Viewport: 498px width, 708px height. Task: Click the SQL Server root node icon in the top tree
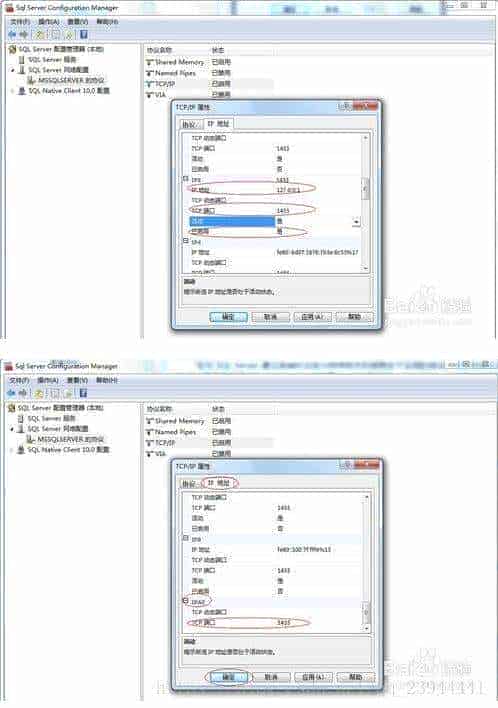click(x=12, y=49)
